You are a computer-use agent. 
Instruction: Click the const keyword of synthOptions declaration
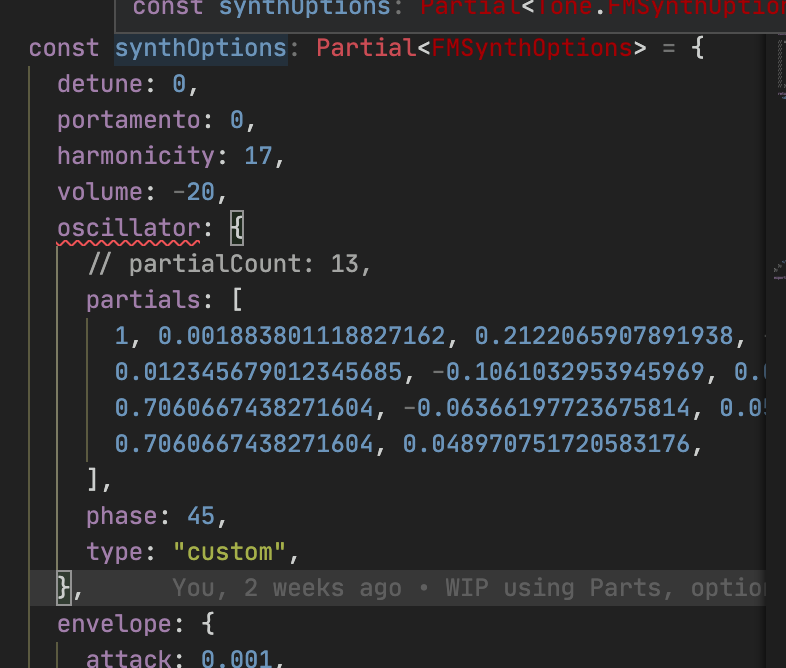pyautogui.click(x=64, y=49)
